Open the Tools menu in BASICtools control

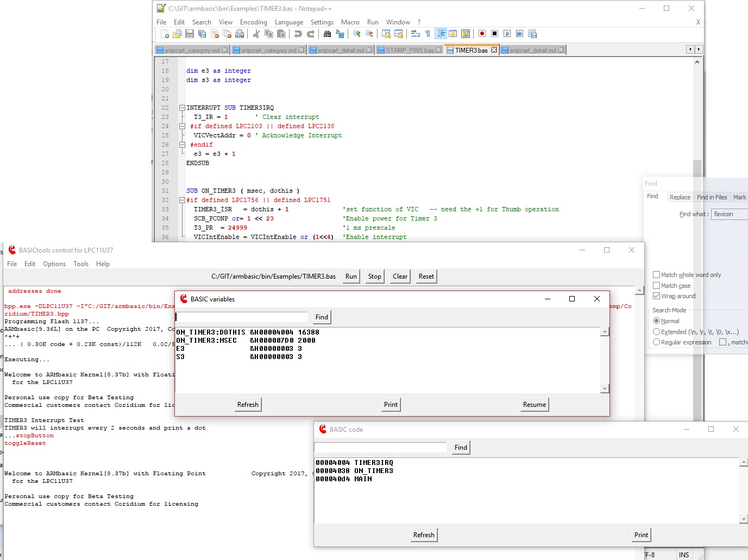click(x=80, y=264)
